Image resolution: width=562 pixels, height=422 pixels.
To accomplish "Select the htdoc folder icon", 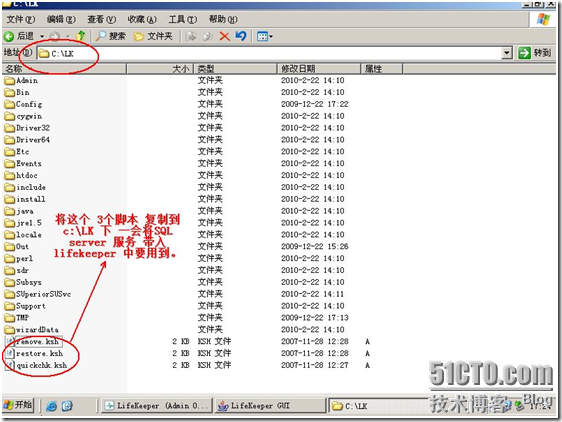I will pyautogui.click(x=9, y=175).
